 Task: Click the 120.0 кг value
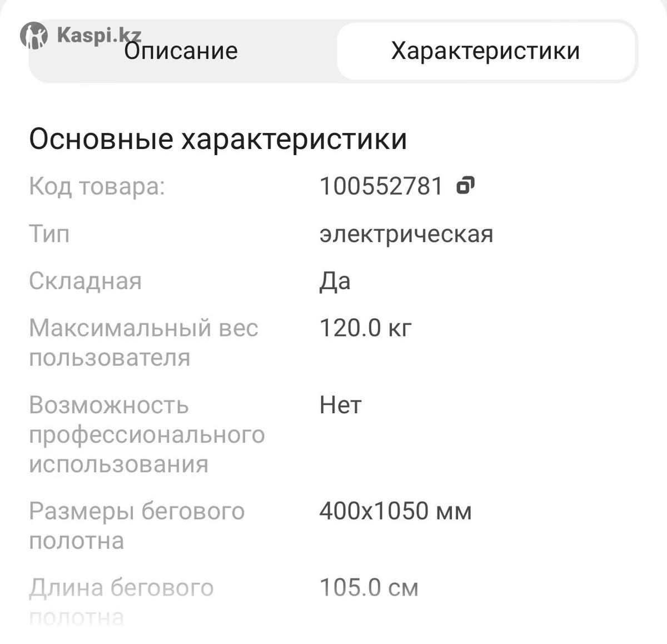[365, 328]
